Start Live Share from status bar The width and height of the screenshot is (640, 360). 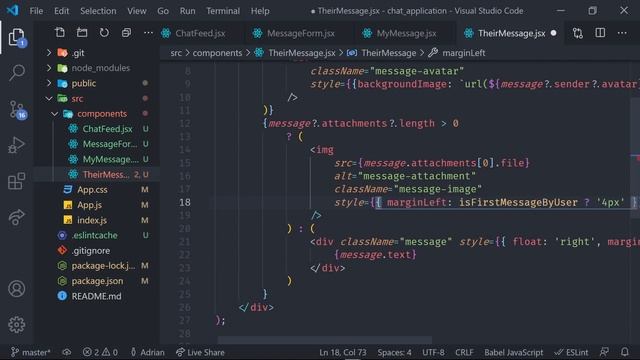click(200, 352)
